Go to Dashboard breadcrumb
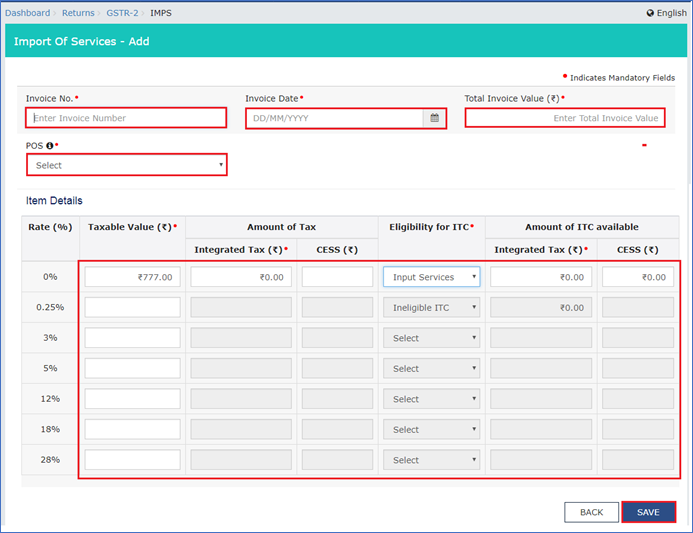 (x=27, y=13)
